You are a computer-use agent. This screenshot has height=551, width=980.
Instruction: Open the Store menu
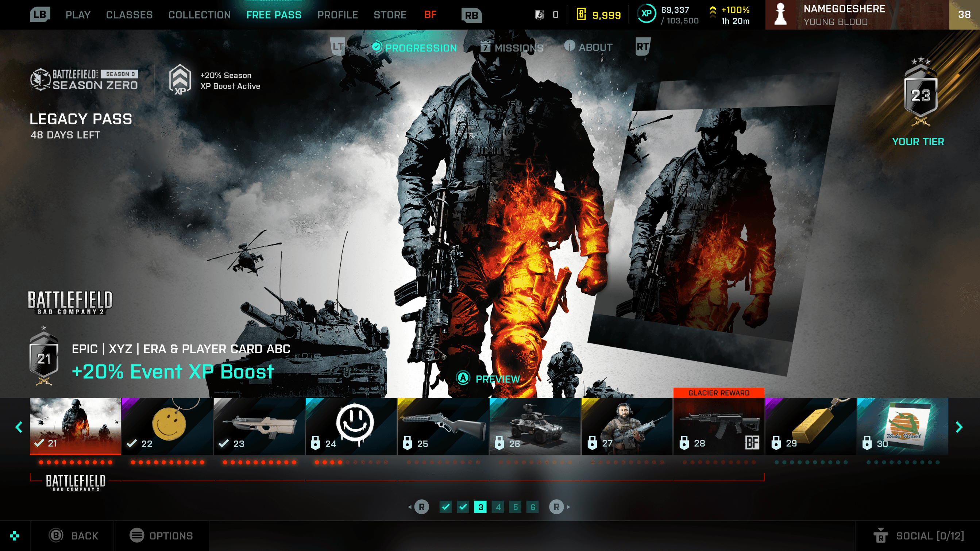pos(390,15)
